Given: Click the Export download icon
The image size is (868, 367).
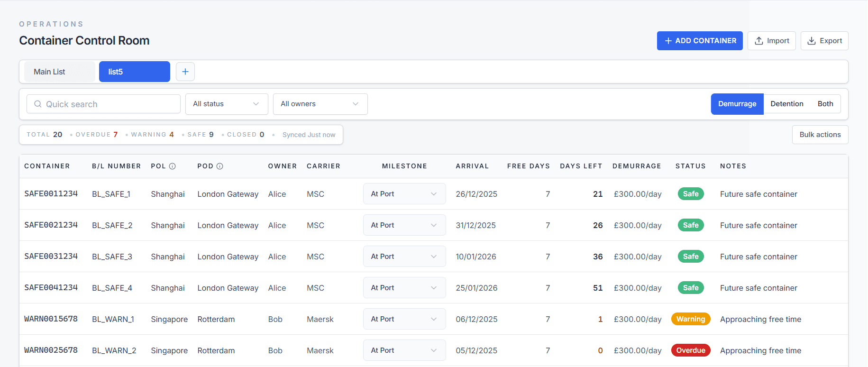Looking at the screenshot, I should coord(812,41).
